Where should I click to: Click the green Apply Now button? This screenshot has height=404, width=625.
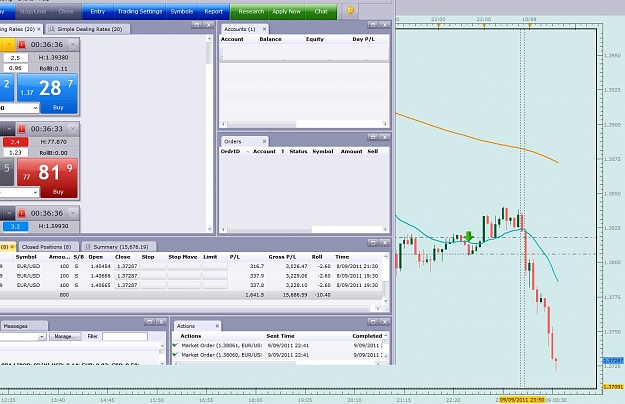[287, 11]
